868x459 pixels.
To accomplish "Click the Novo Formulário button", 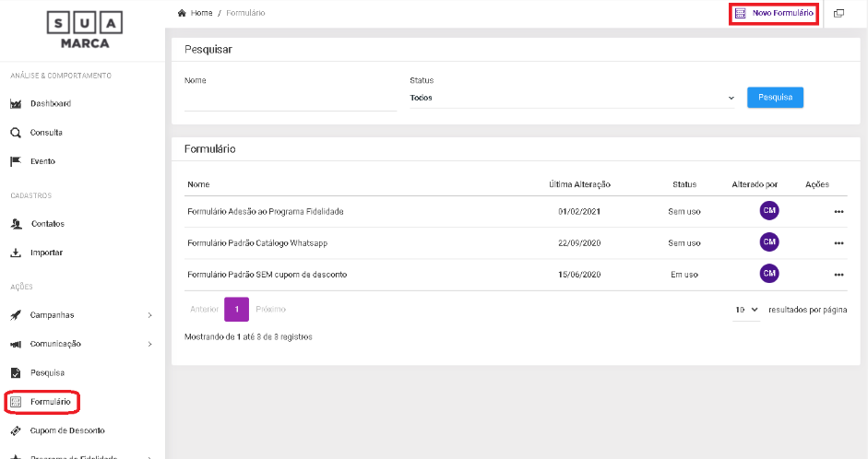I will pos(775,14).
